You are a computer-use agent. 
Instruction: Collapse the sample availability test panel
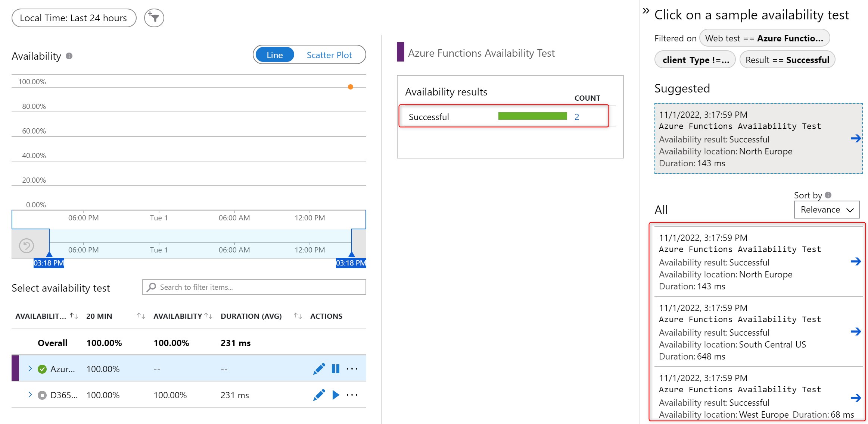click(645, 11)
